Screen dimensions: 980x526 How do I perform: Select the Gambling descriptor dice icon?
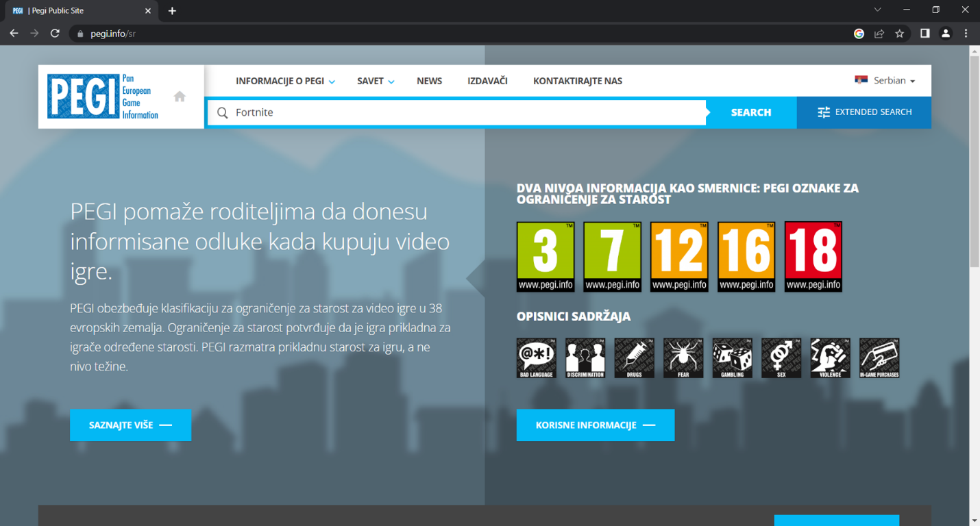tap(732, 358)
